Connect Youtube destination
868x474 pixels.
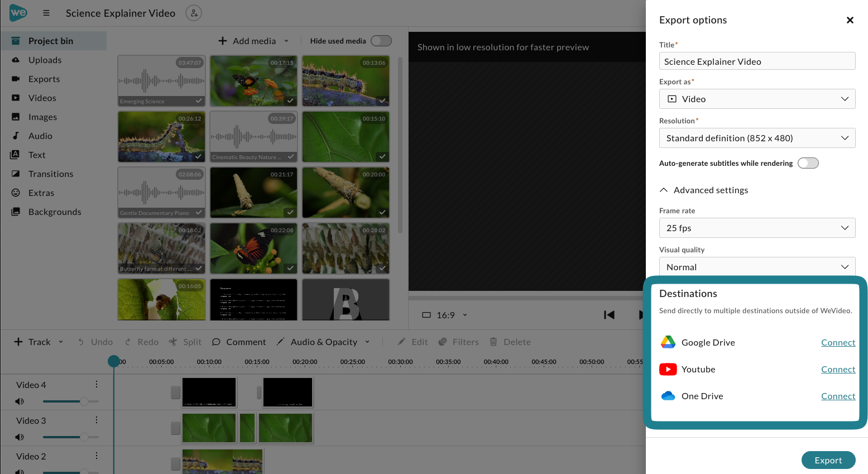[x=838, y=369]
